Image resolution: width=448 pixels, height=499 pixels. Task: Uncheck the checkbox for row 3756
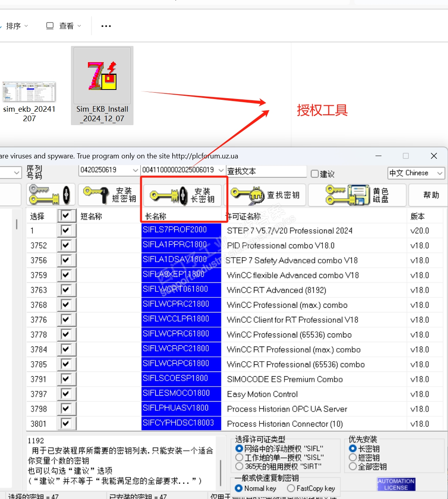click(x=66, y=260)
